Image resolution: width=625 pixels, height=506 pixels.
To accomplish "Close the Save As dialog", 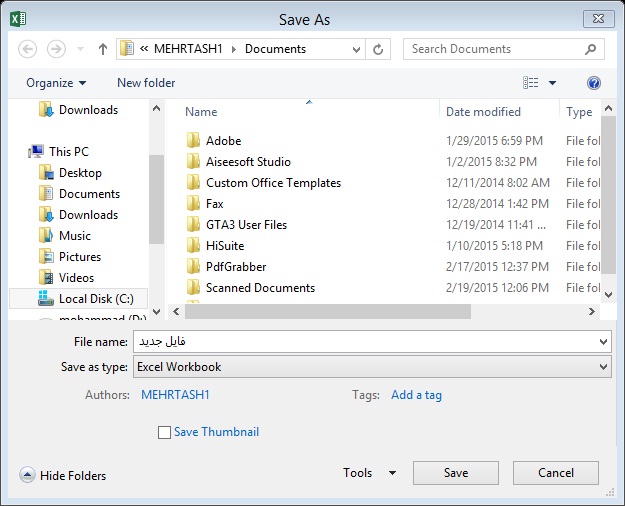I will click(598, 19).
